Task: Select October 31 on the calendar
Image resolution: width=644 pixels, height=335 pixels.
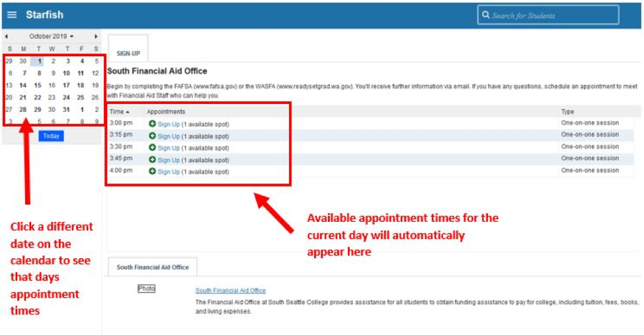Action: click(67, 110)
